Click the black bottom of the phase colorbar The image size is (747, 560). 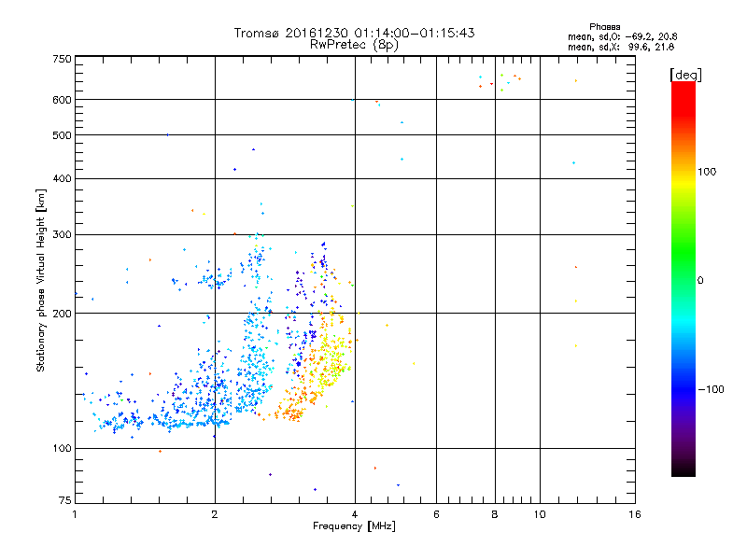coord(684,469)
